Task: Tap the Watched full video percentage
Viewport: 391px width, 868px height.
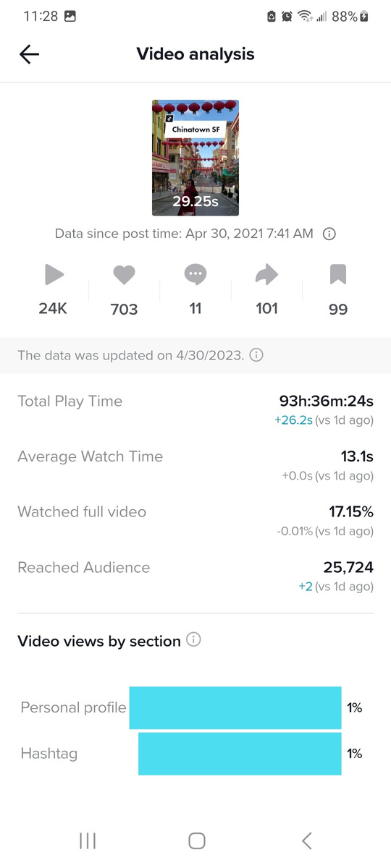Action: (351, 511)
